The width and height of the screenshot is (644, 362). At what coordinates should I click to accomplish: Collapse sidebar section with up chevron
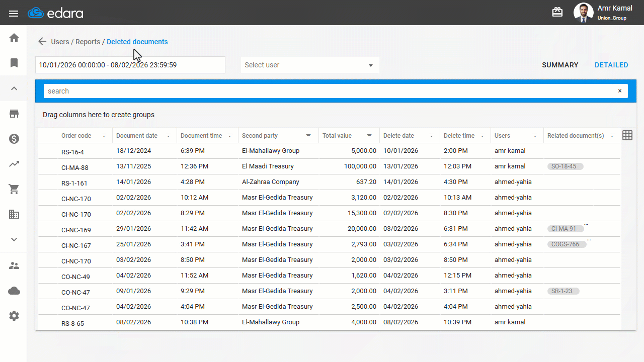pos(14,88)
